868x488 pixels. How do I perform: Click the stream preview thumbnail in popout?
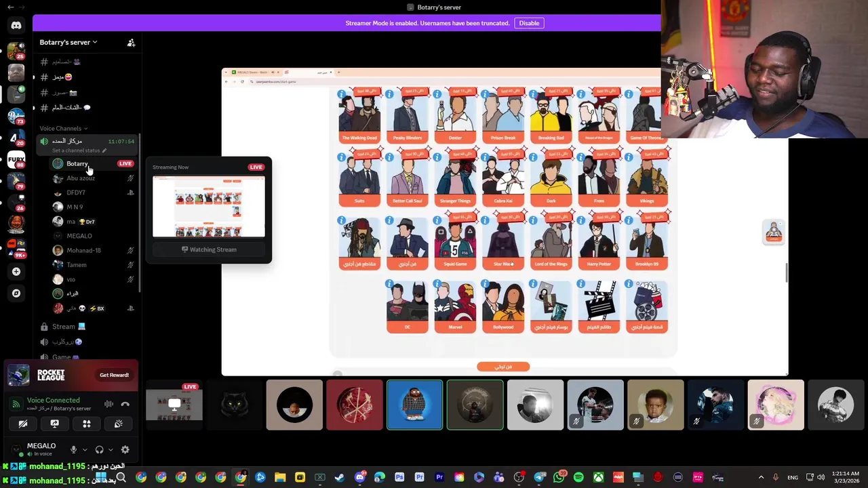[209, 207]
